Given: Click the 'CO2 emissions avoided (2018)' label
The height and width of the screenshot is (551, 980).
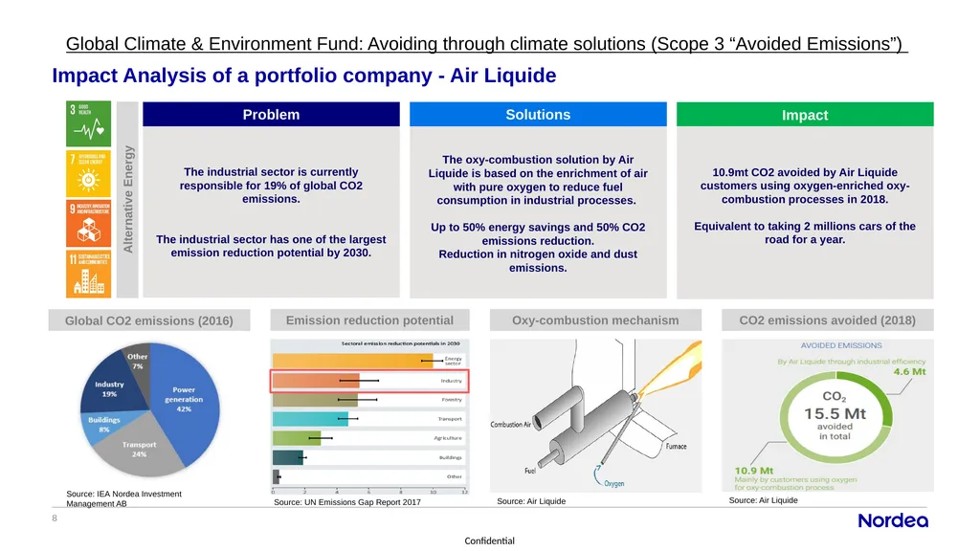Looking at the screenshot, I should click(828, 320).
